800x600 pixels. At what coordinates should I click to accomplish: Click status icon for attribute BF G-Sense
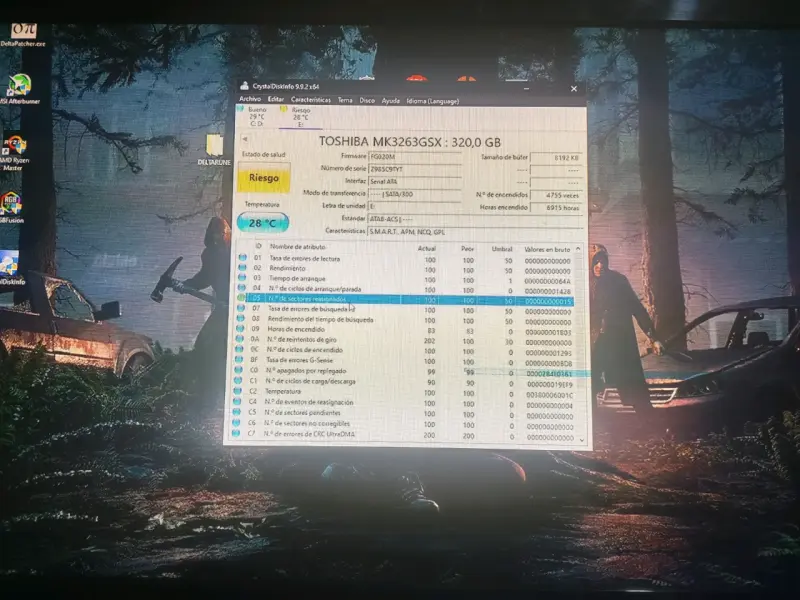click(x=238, y=359)
